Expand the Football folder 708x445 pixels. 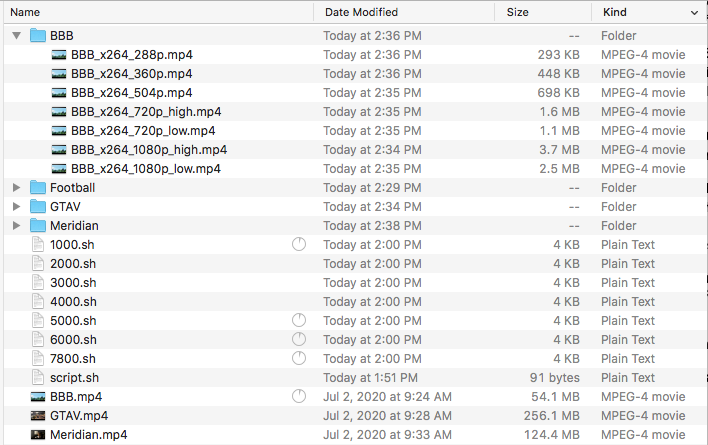[x=16, y=187]
